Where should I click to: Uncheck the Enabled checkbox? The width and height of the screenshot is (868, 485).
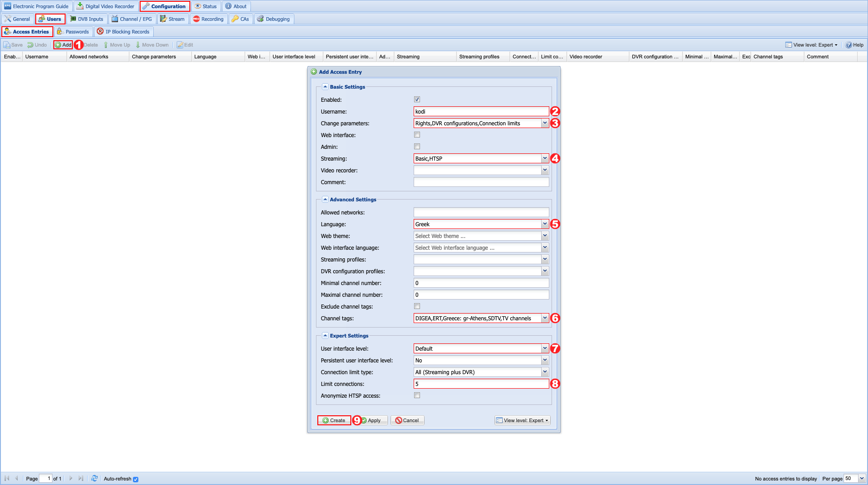pyautogui.click(x=417, y=100)
